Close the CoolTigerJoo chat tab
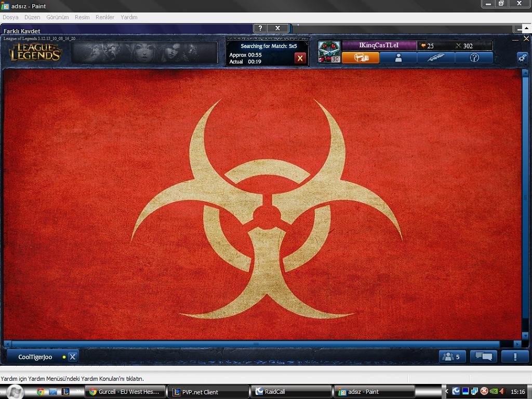 pyautogui.click(x=73, y=357)
